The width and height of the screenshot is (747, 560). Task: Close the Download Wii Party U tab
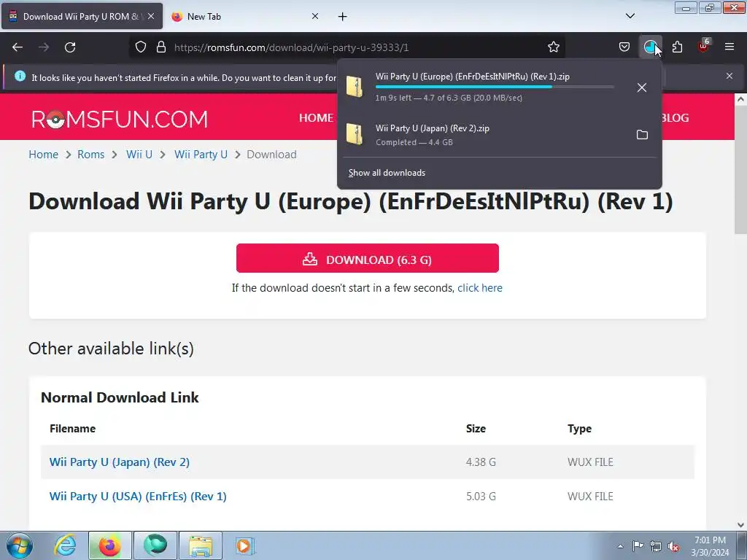click(x=151, y=16)
